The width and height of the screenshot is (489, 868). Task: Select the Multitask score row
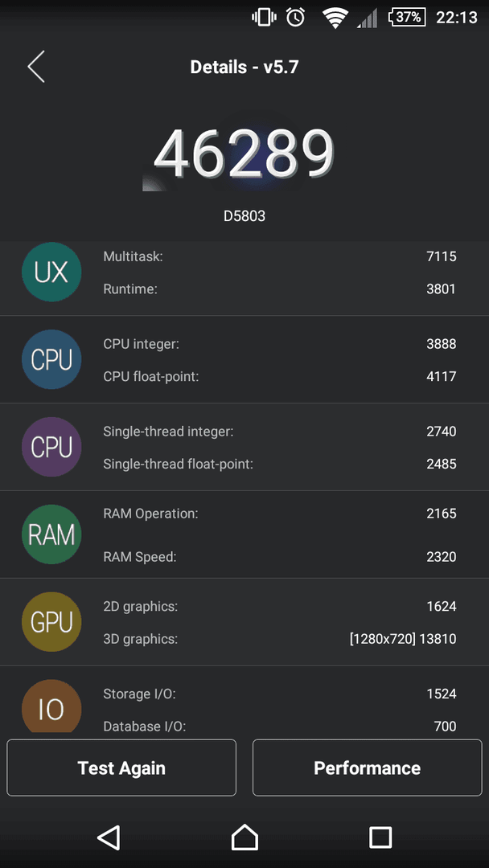click(280, 256)
